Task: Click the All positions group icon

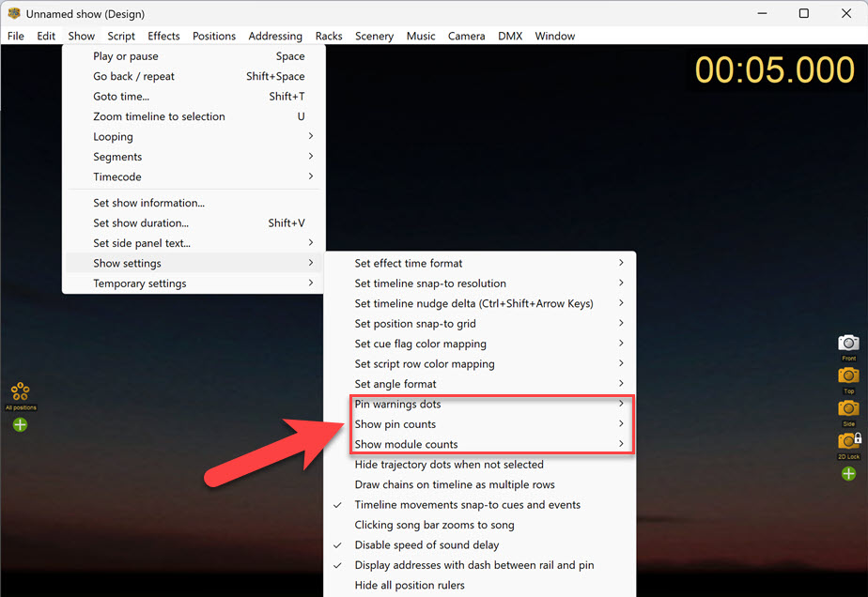Action: click(x=21, y=391)
